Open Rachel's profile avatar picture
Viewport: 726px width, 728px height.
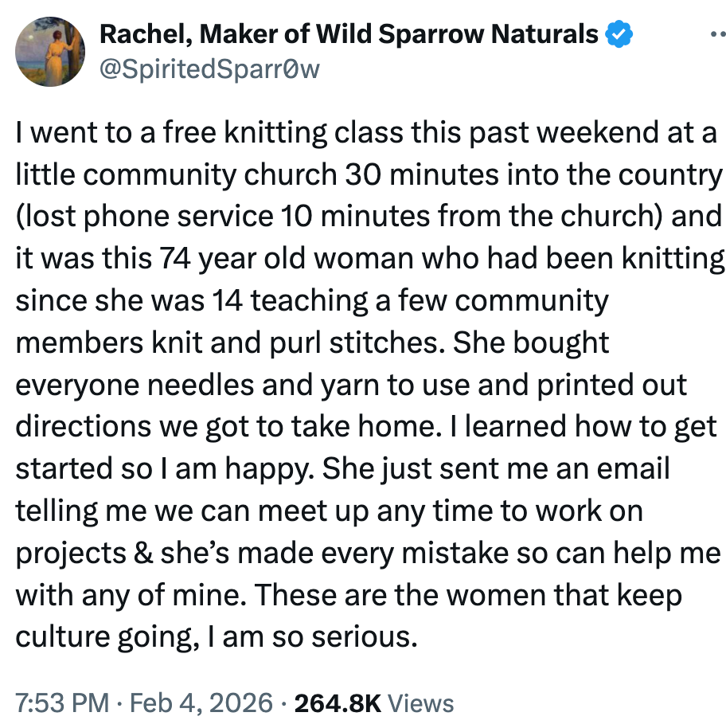tap(50, 52)
